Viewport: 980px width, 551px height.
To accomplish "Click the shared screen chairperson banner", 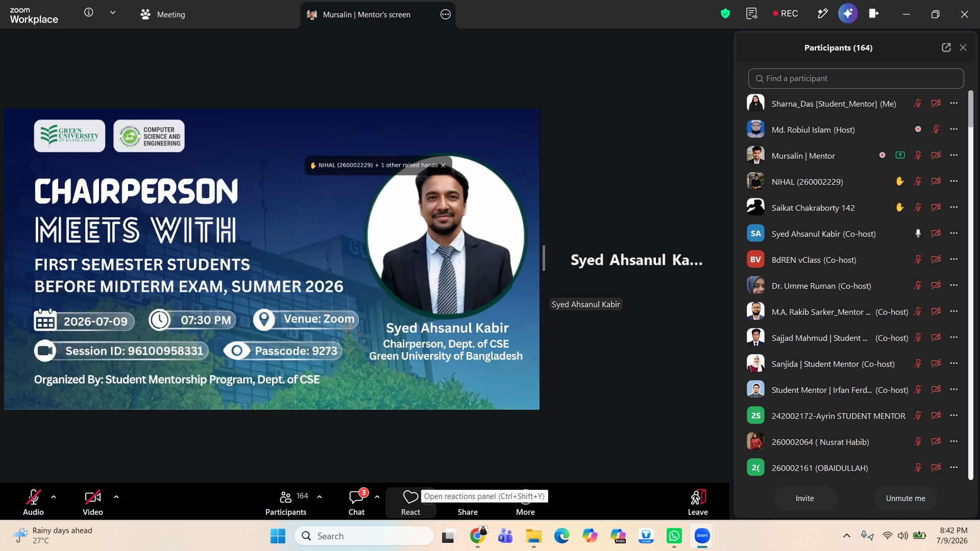I will (272, 259).
